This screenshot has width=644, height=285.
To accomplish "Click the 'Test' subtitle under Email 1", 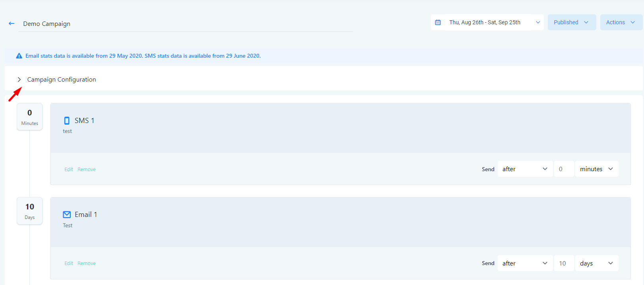I will coord(68,225).
